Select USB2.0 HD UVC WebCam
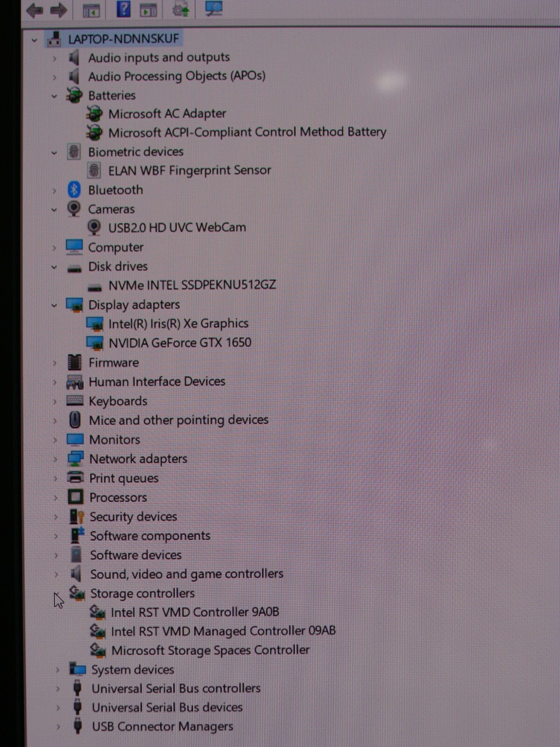The width and height of the screenshot is (560, 747). pos(177,227)
